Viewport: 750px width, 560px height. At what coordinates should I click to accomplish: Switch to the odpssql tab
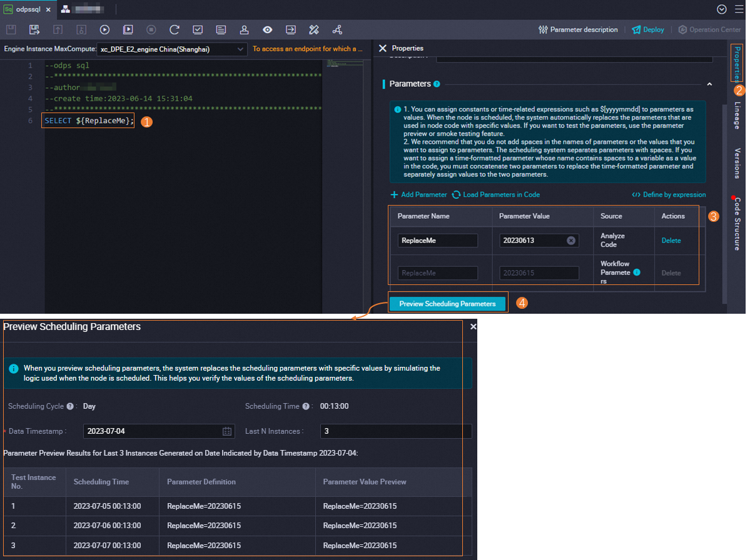(28, 9)
